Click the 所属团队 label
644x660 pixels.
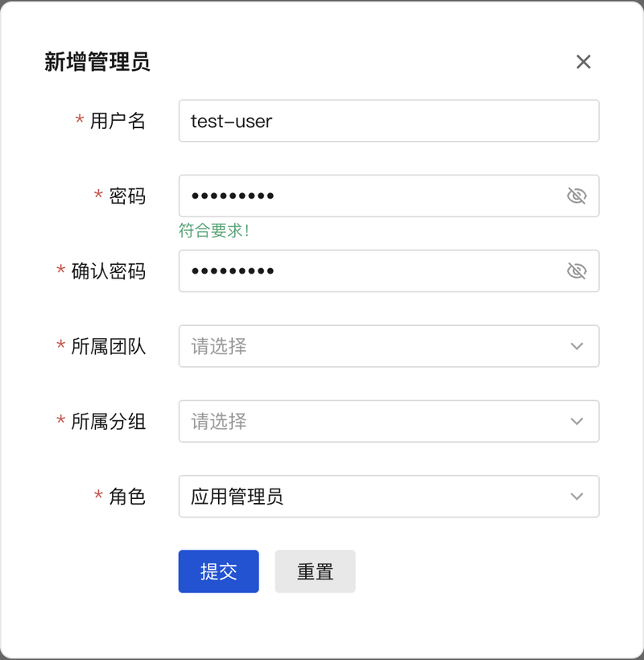pyautogui.click(x=108, y=346)
